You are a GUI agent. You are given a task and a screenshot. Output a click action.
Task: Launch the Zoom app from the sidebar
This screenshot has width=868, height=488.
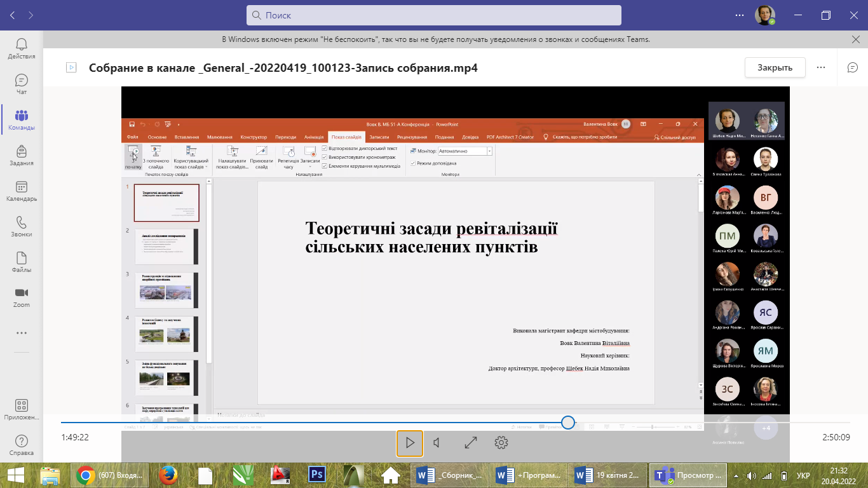point(21,297)
